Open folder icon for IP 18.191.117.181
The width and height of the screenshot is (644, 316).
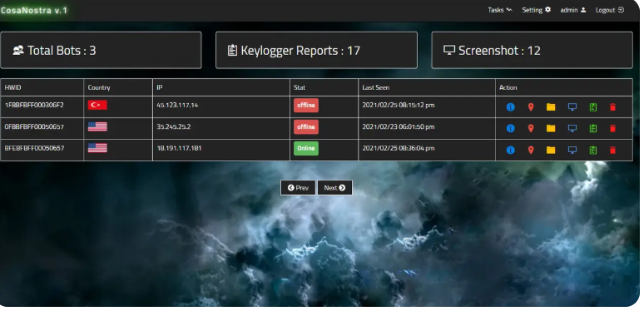(x=551, y=151)
